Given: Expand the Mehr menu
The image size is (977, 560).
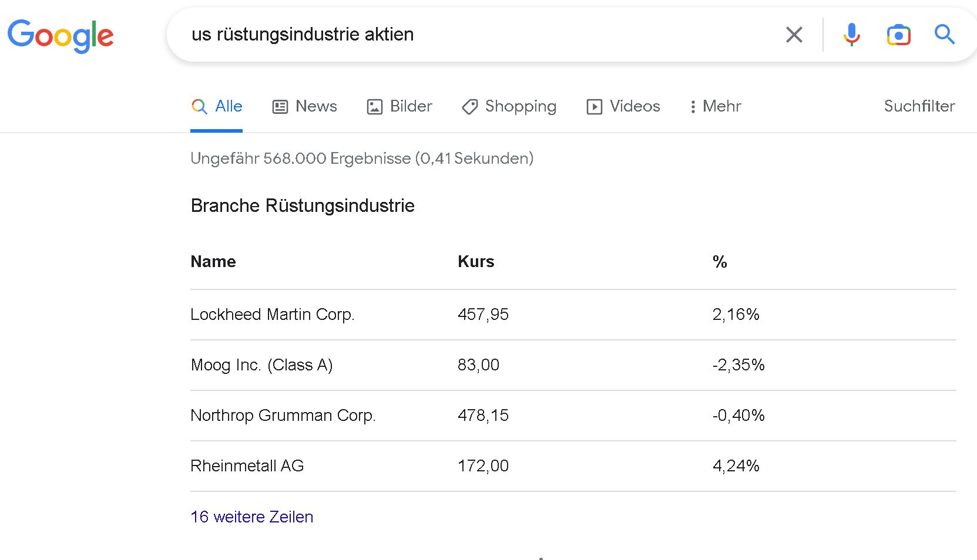Looking at the screenshot, I should [x=716, y=106].
